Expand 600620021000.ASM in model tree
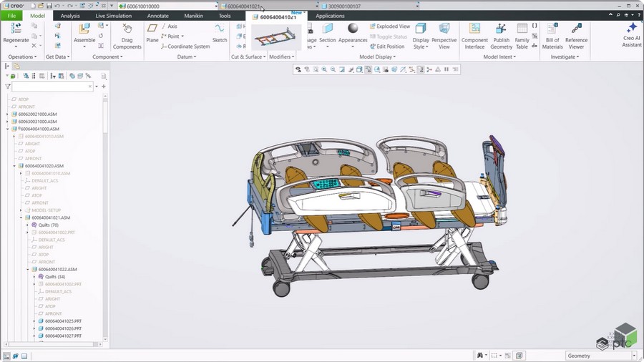Viewport: 644px width, 362px height. point(7,114)
